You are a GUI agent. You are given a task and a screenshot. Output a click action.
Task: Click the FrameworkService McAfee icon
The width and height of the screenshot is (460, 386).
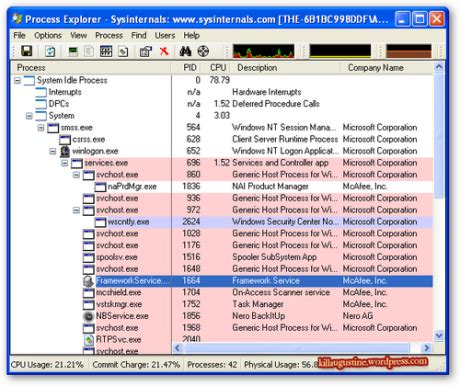[88, 281]
